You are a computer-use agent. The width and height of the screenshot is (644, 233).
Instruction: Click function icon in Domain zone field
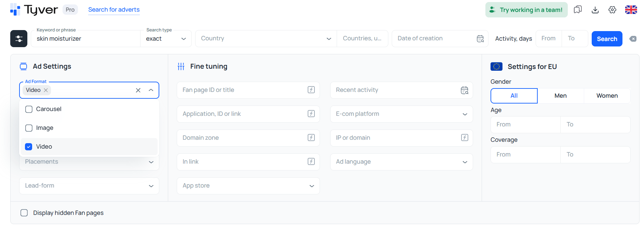pos(311,138)
